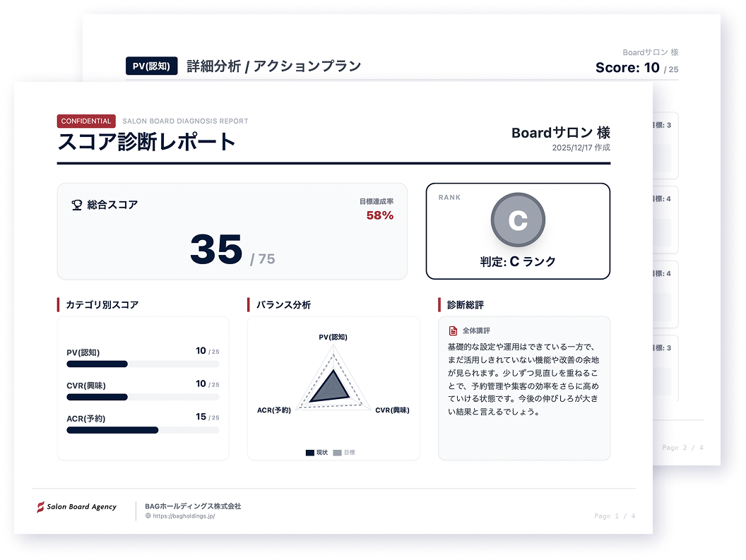Click the document icon next to 全体講評
The width and height of the screenshot is (746, 560).
[x=453, y=330]
